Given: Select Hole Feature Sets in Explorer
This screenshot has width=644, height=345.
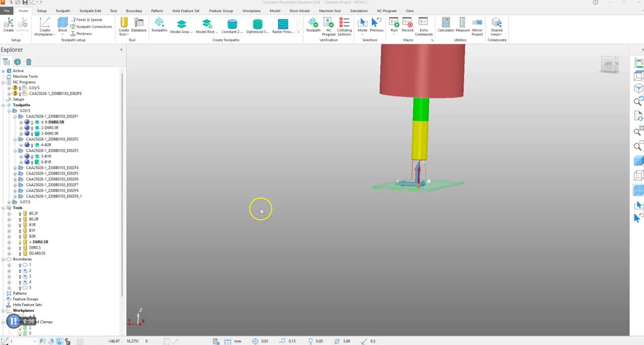Looking at the screenshot, I should tap(27, 305).
